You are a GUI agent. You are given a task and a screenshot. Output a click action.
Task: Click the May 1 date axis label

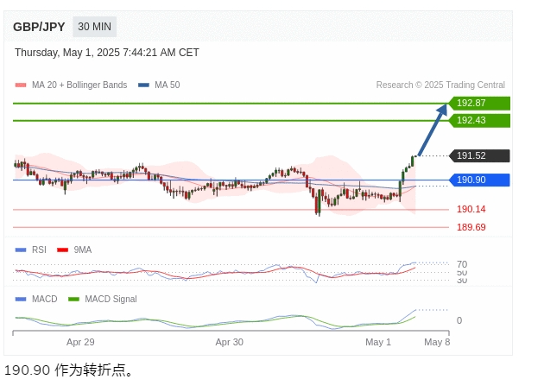[x=378, y=342]
